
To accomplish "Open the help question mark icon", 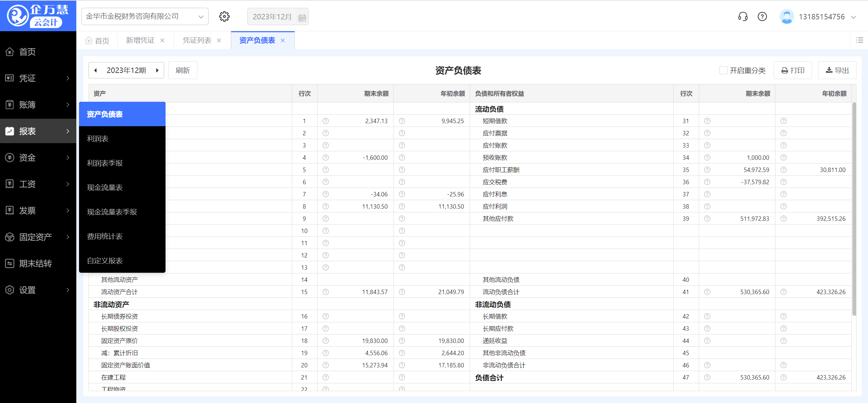I will pyautogui.click(x=762, y=16).
